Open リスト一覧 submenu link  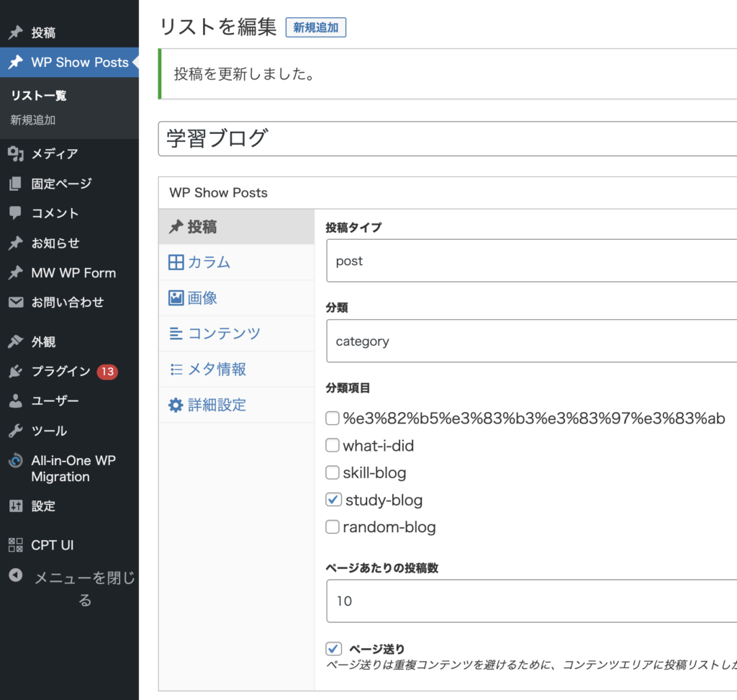(x=39, y=95)
